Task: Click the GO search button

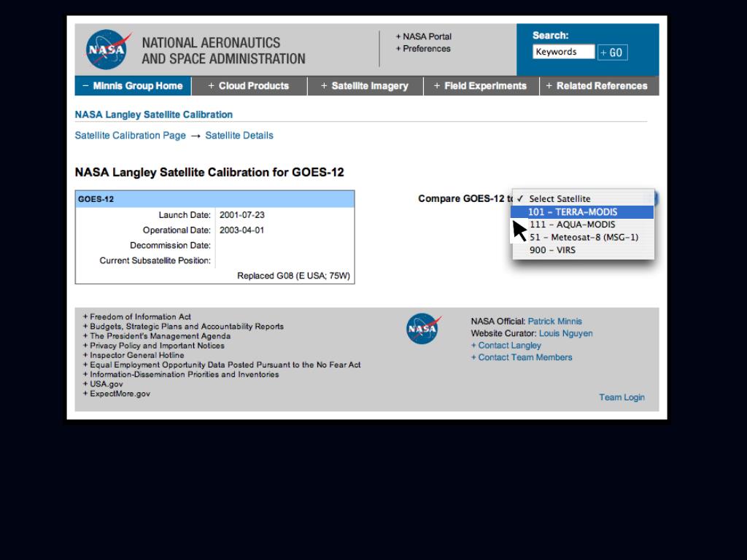Action: click(x=613, y=52)
